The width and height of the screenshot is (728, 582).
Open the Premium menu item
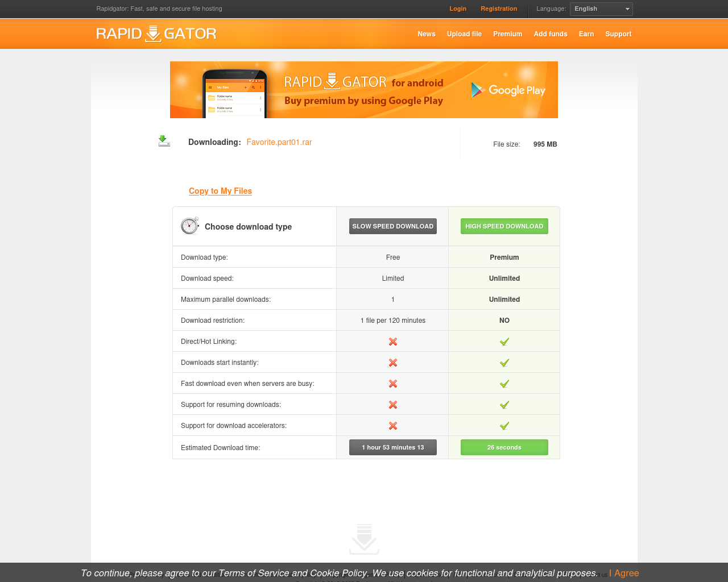508,34
